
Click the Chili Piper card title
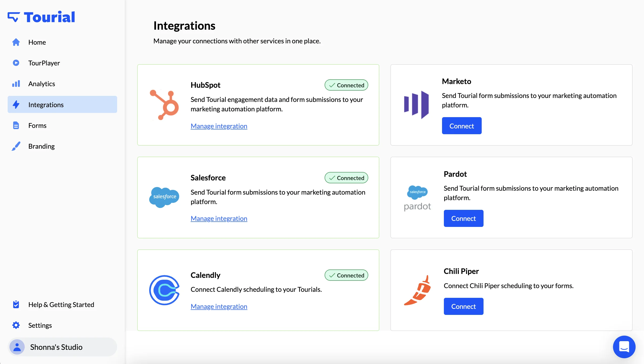[x=461, y=271]
